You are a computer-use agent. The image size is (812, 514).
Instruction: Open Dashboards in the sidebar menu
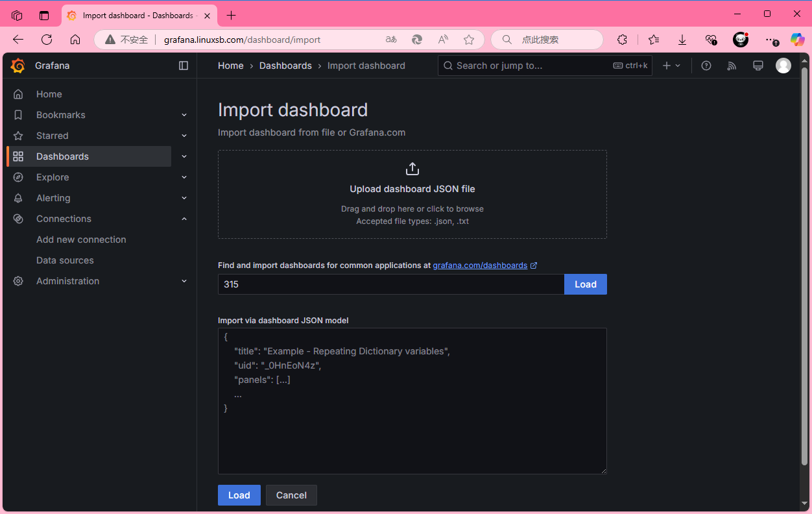point(62,156)
